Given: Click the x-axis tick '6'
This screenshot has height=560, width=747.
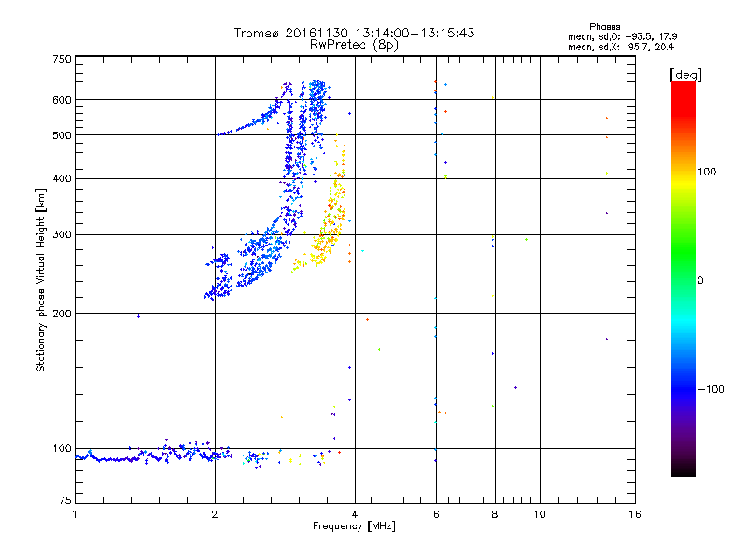Looking at the screenshot, I should tap(436, 514).
